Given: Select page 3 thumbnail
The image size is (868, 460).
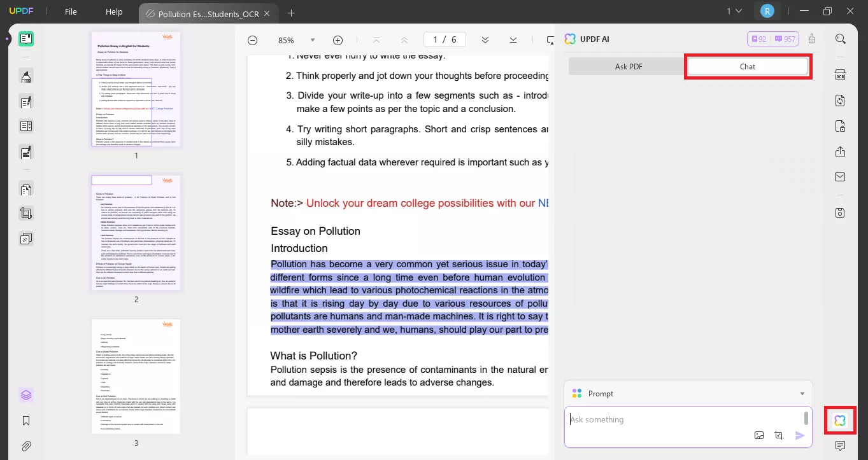Looking at the screenshot, I should (136, 377).
